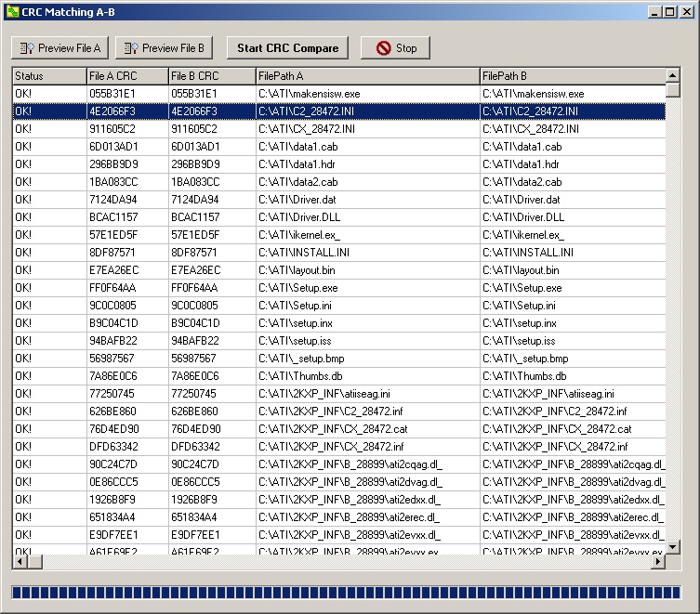
Task: Click the vertical scrollbar thumb
Action: tap(673, 90)
